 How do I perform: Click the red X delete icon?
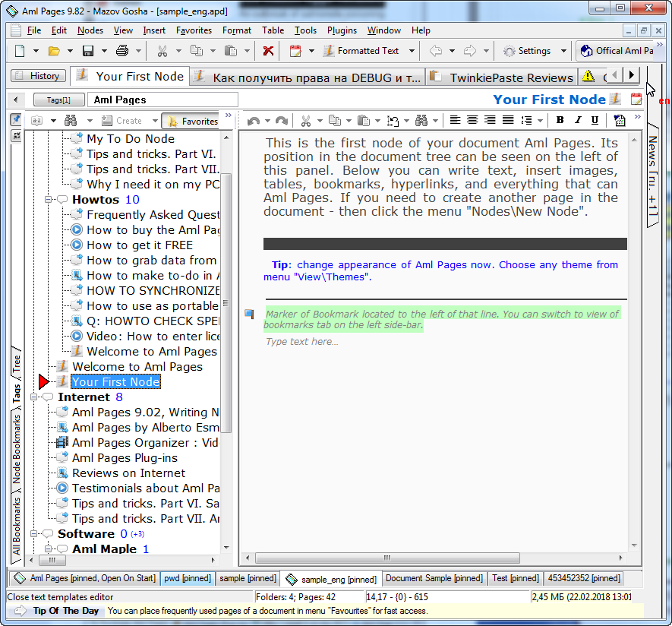click(268, 51)
